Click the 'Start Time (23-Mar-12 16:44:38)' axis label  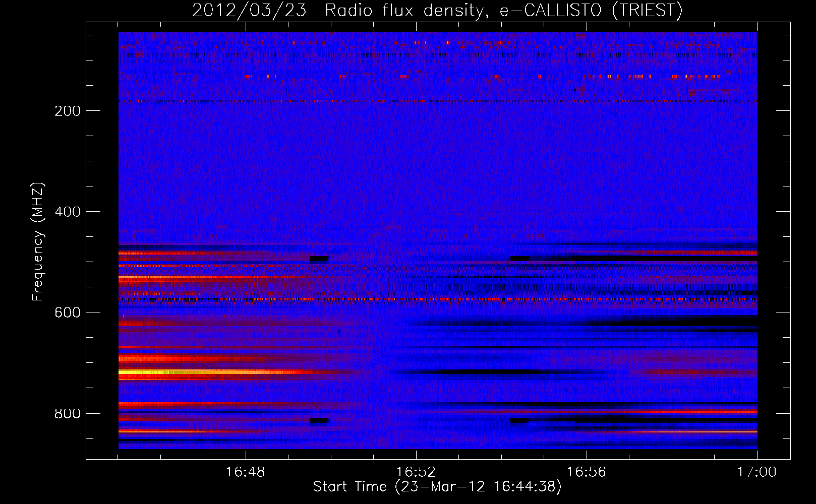coord(437,487)
